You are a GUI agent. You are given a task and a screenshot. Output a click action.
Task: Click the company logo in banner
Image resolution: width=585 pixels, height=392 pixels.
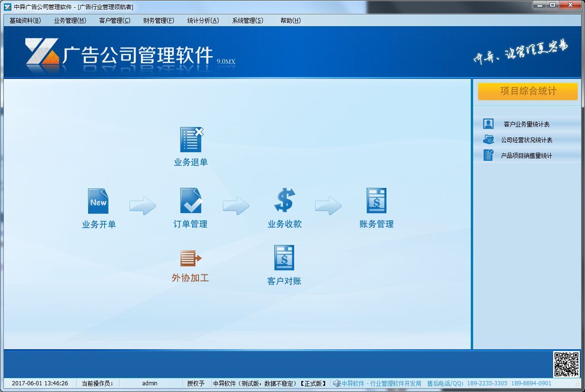click(x=42, y=52)
